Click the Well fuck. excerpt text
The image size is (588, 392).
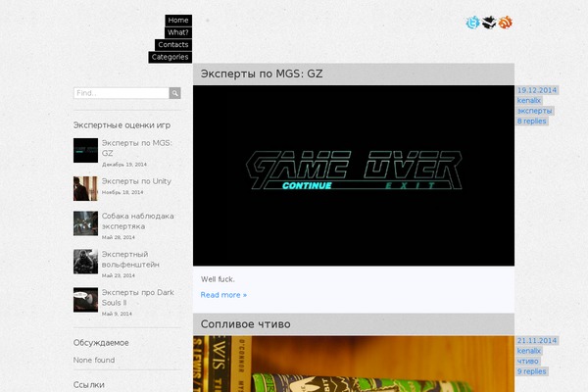218,279
